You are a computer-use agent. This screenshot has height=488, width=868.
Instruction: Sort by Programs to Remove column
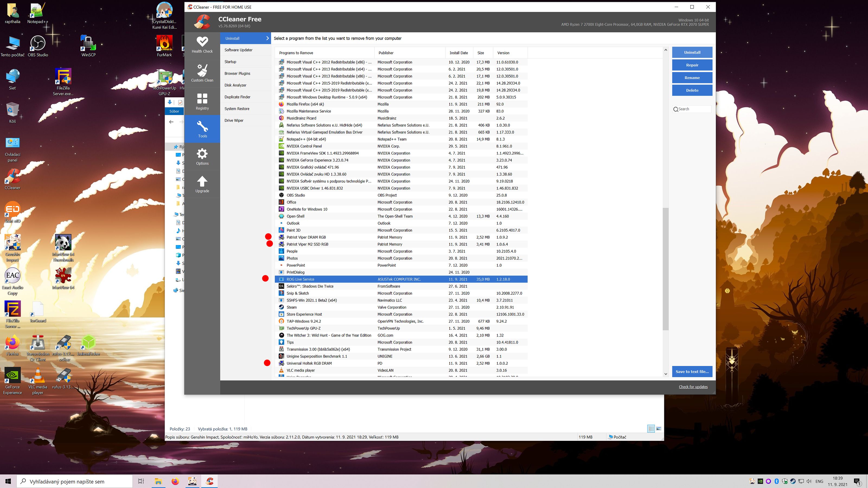[325, 53]
